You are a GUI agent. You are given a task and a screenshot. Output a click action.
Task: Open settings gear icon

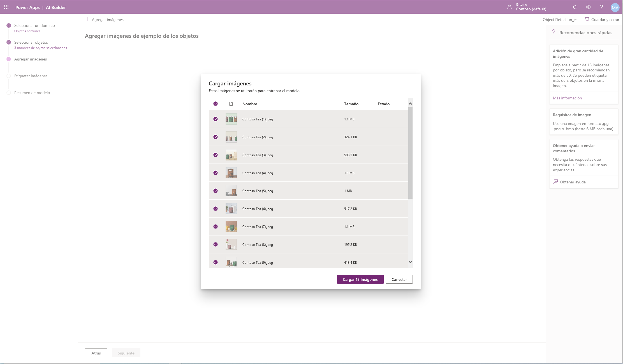[588, 7]
